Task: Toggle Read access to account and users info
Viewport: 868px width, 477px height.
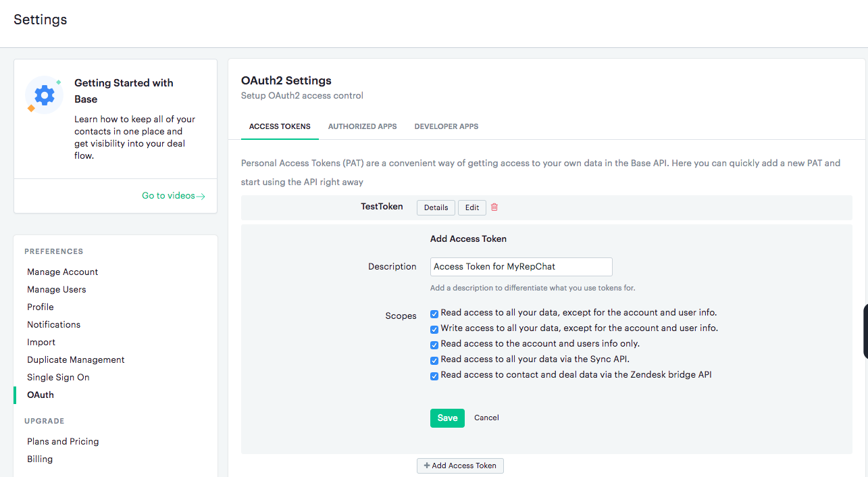Action: (434, 345)
